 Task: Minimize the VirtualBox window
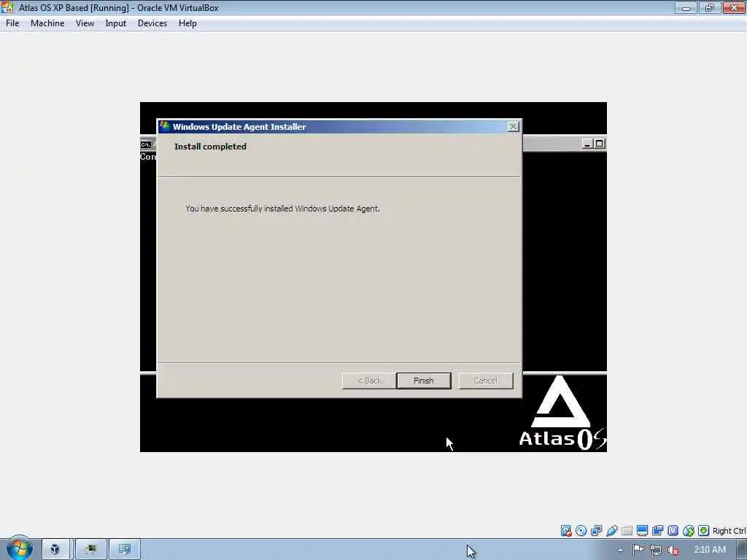686,7
